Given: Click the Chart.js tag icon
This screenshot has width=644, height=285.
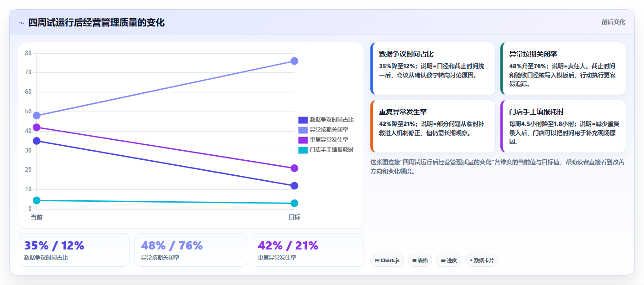Looking at the screenshot, I should tap(377, 261).
